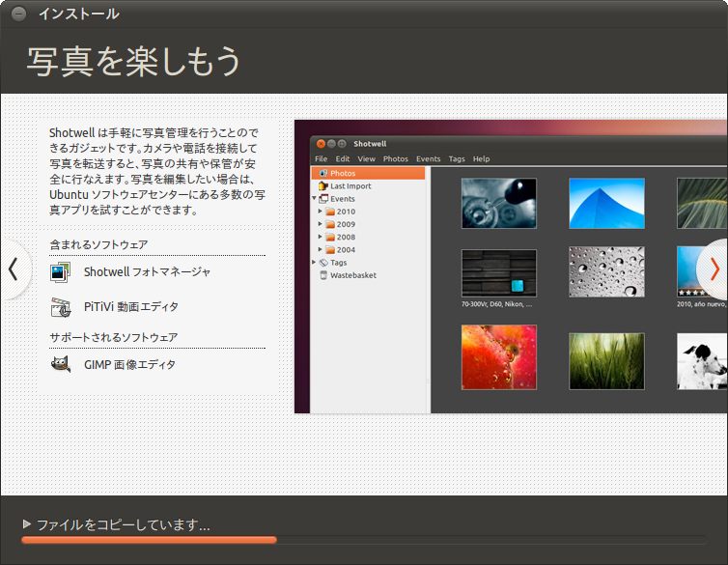This screenshot has height=565, width=728.
Task: Select the Shotwell フォトマネージャ label
Action: [x=147, y=271]
